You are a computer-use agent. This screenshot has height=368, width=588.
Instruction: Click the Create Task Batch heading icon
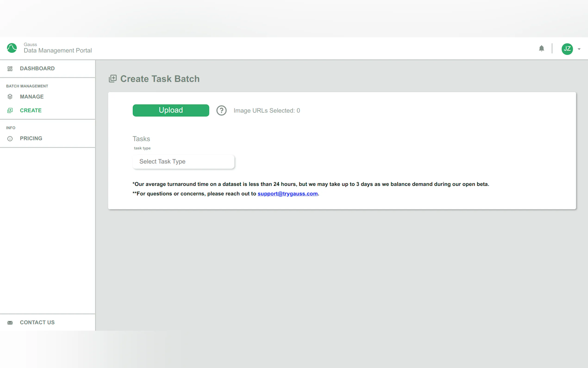113,79
